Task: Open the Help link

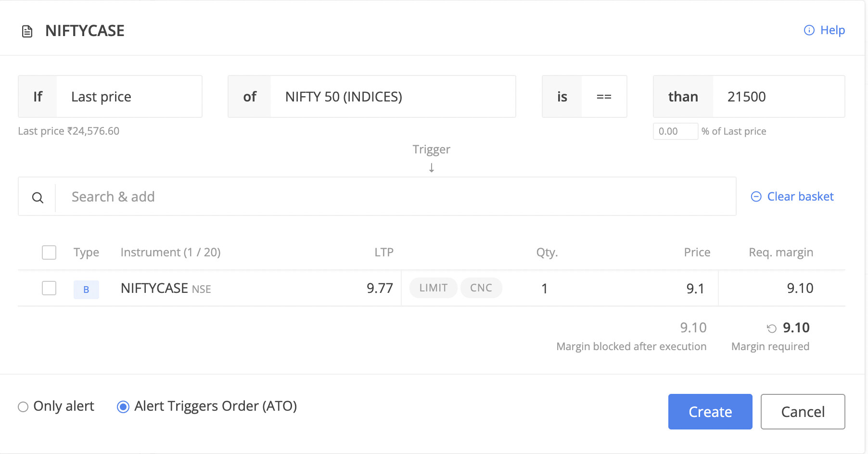Action: click(832, 30)
